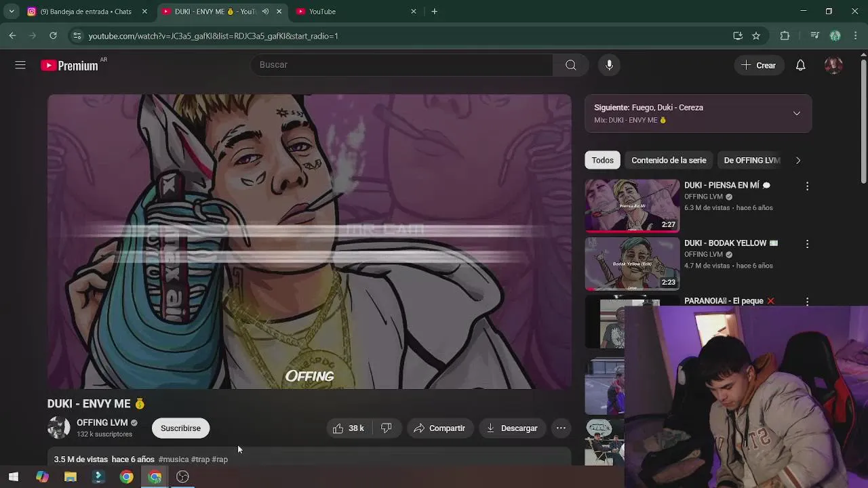Open Chrome's three-dot menu
Screen dimensions: 868x488
pyautogui.click(x=854, y=36)
